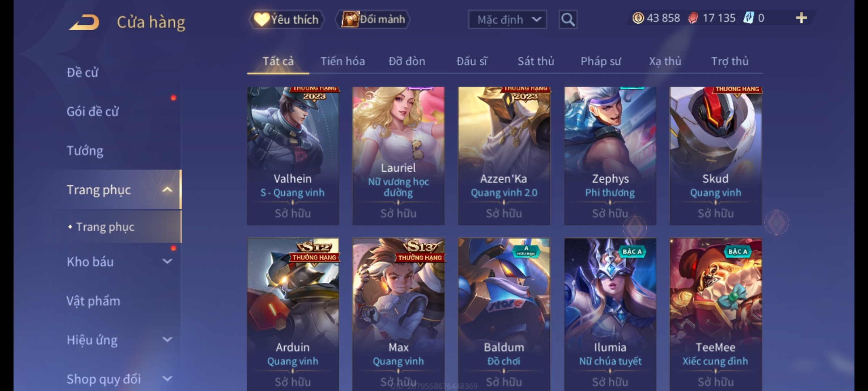Tap the back arrow icon
The width and height of the screenshot is (868, 391).
85,22
